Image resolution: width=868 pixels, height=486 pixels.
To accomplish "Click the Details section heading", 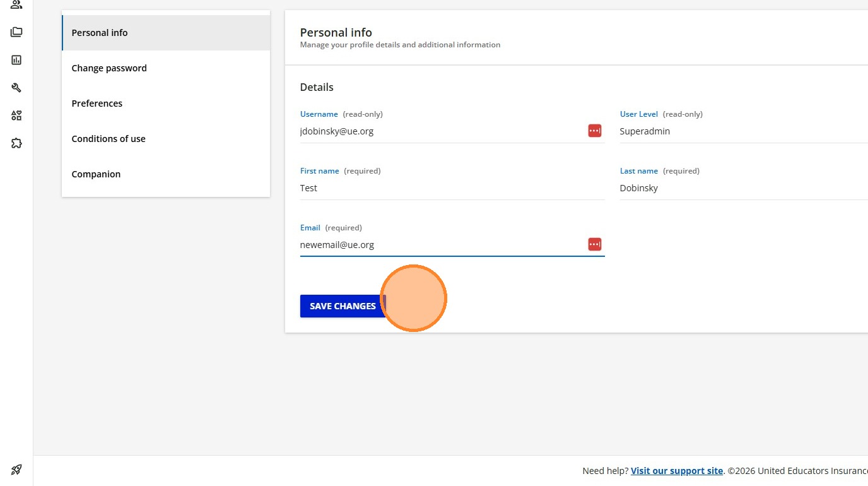I will pos(317,87).
